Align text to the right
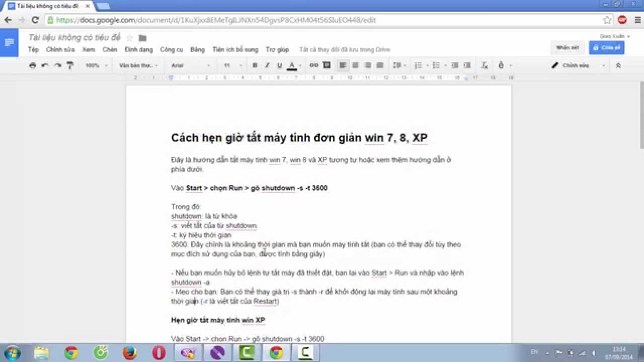The image size is (644, 362). 368,65
